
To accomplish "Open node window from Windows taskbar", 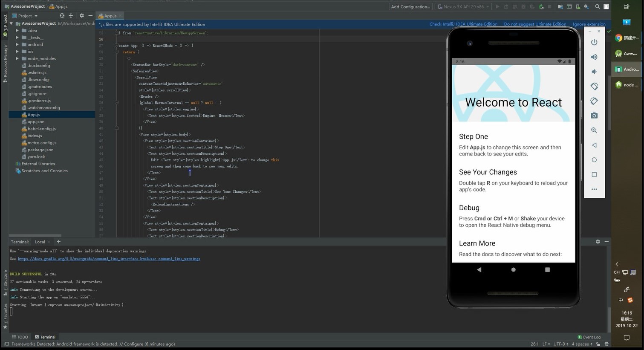I will 627,85.
